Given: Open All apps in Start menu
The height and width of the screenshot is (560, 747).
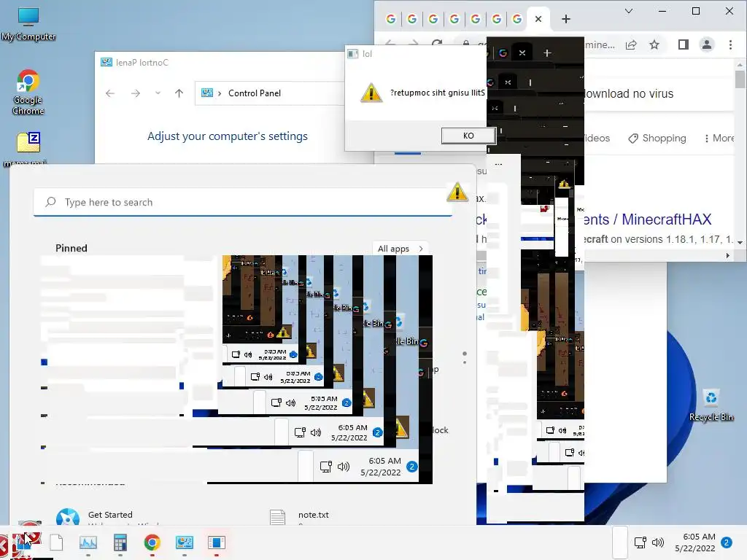Looking at the screenshot, I should coord(400,249).
